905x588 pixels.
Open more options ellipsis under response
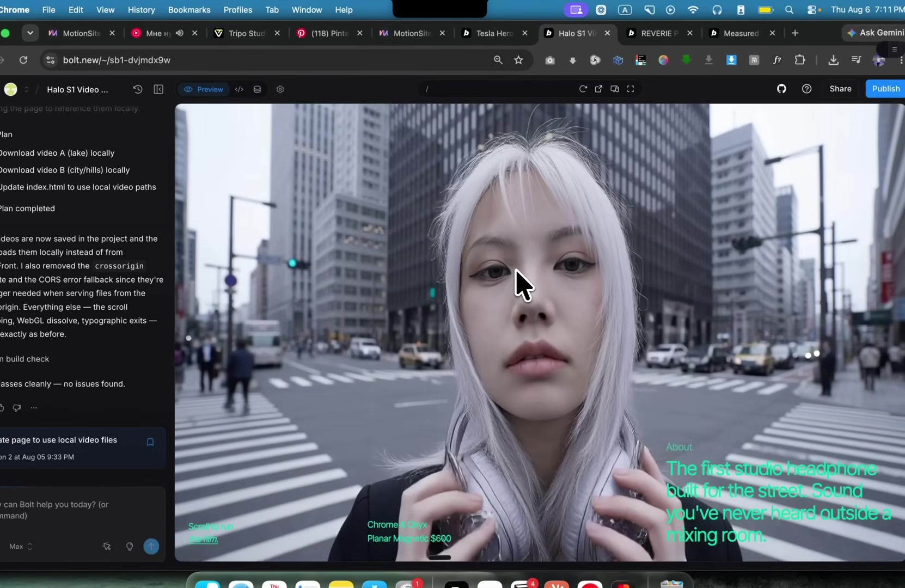[34, 408]
